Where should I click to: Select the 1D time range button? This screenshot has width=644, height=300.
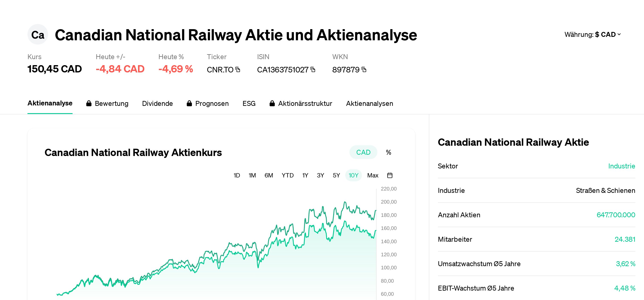[x=237, y=175]
